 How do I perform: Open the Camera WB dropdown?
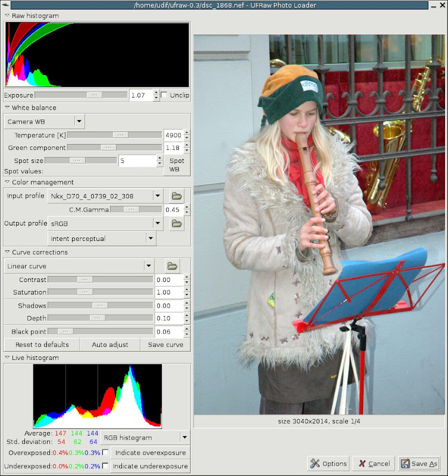click(44, 121)
